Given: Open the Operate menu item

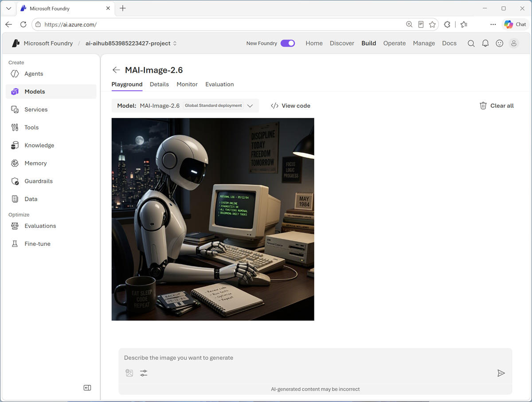Looking at the screenshot, I should [x=395, y=43].
